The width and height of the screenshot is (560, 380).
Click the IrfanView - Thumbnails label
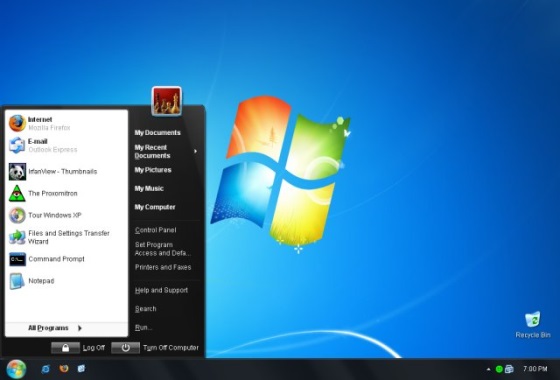tap(62, 171)
